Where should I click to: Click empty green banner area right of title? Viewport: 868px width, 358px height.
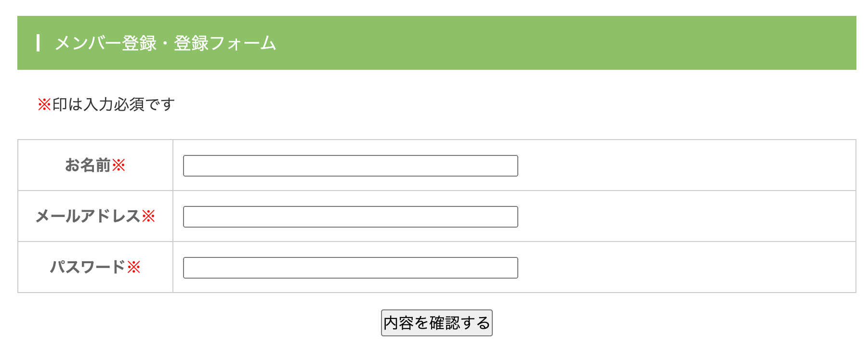tap(578, 43)
